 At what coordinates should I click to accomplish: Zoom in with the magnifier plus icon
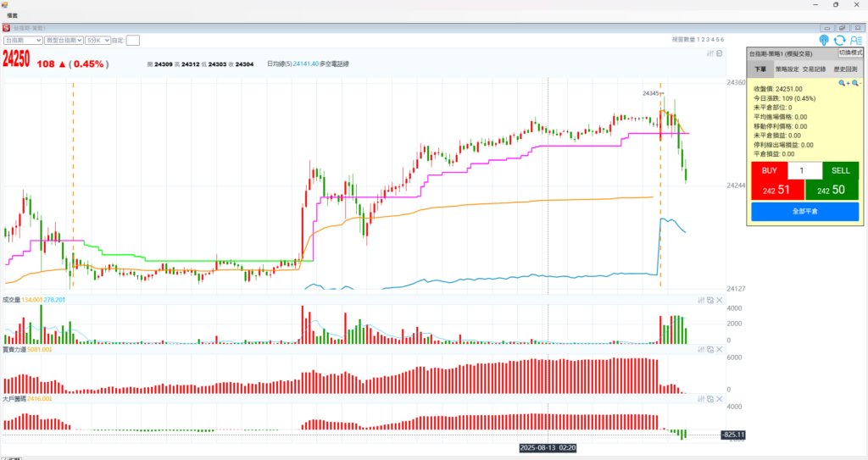click(843, 83)
